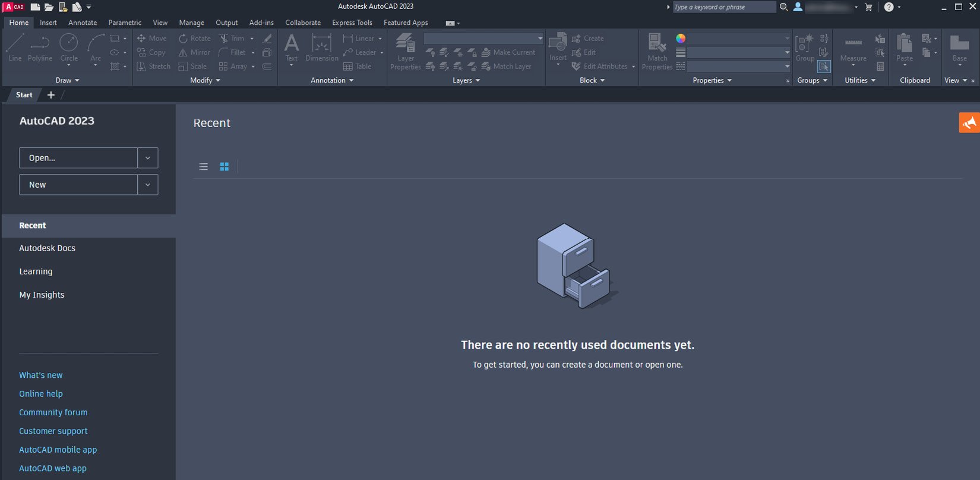
Task: Click the Move tool
Action: [x=151, y=38]
